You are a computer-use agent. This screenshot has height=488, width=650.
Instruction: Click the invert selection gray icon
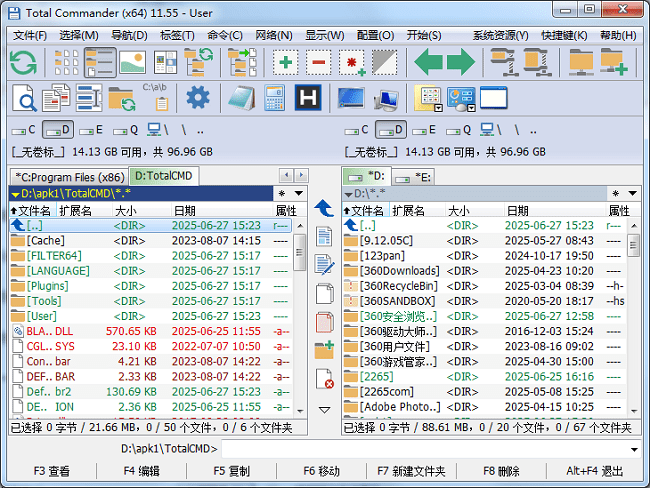(384, 62)
